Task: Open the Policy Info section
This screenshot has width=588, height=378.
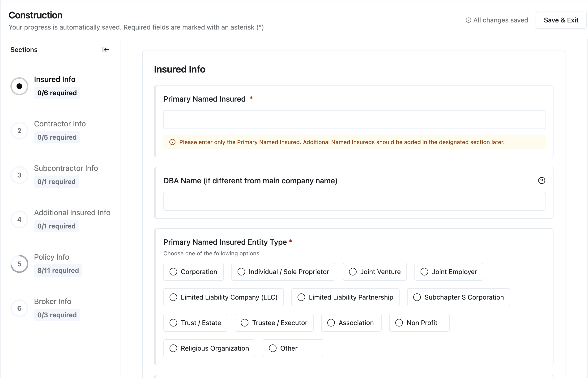Action: click(x=51, y=257)
